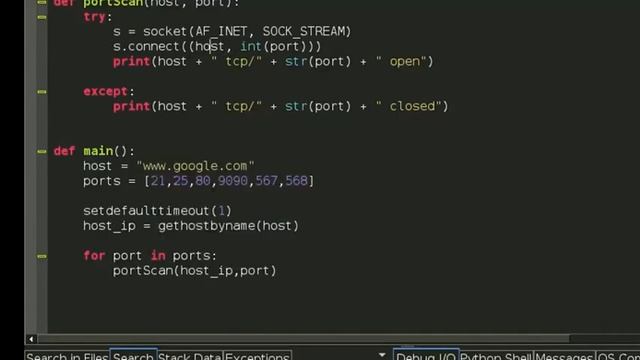Click the editor horizontal scrollbar thumb
640x360 pixels.
[x=304, y=339]
